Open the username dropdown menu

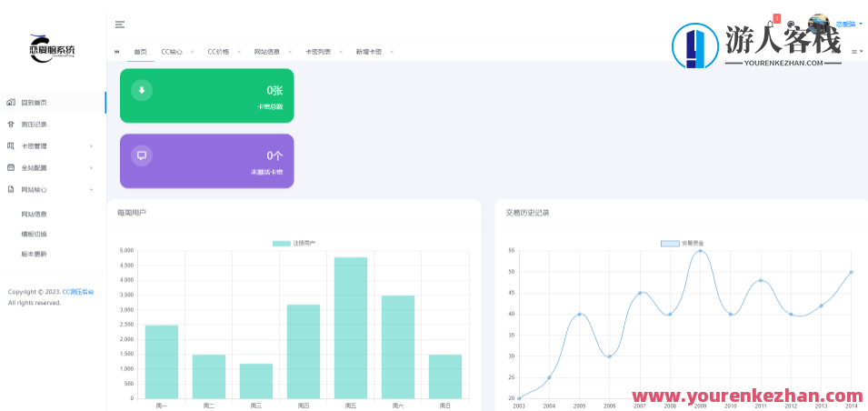pyautogui.click(x=849, y=24)
